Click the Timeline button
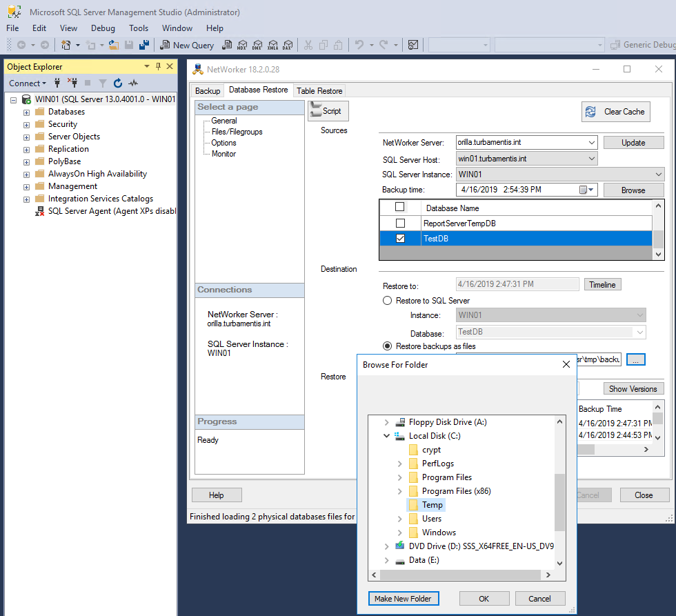Viewport: 676px width, 616px height. (602, 284)
